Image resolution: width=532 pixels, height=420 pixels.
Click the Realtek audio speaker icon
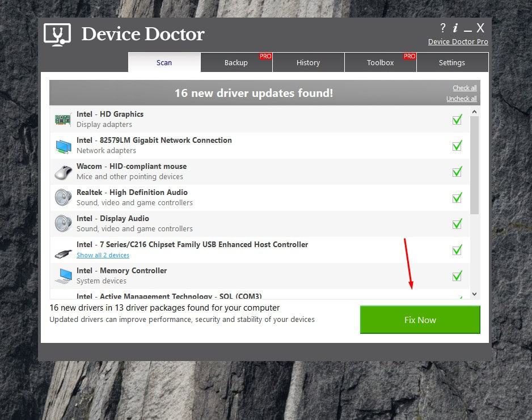62,198
